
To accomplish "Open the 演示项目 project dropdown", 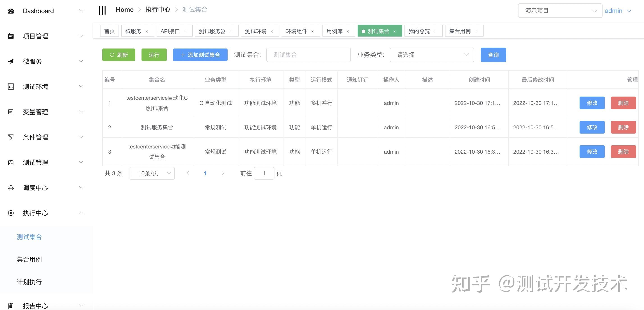I will pyautogui.click(x=560, y=11).
